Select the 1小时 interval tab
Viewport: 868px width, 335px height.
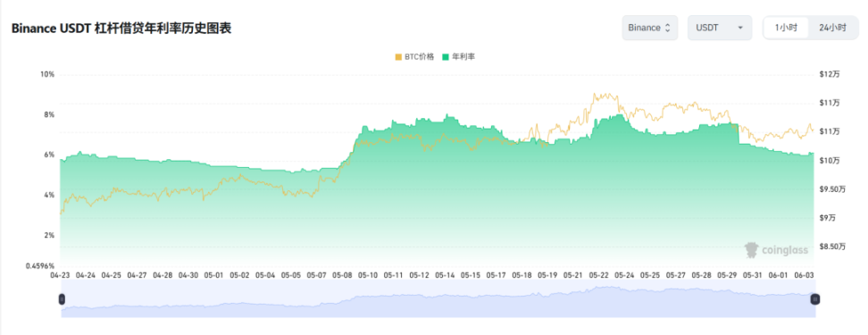coord(786,28)
